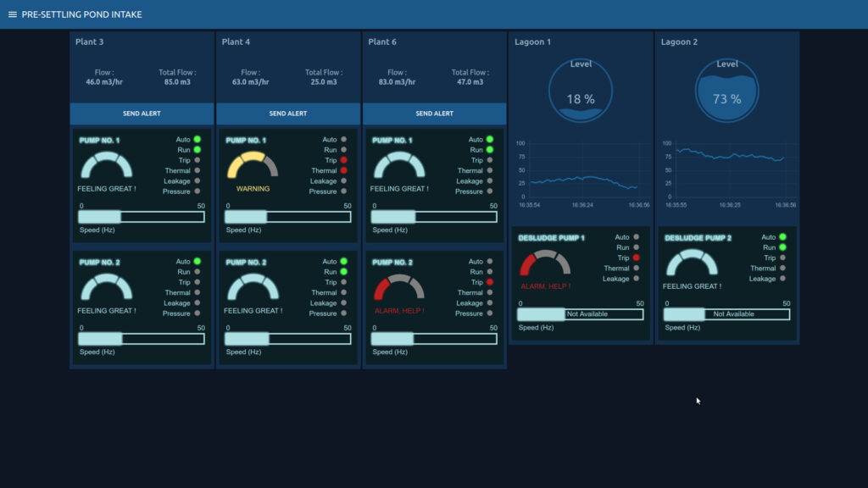The image size is (868, 488).
Task: Click Plant 3 Pump 1 Auto indicator light
Action: (197, 139)
